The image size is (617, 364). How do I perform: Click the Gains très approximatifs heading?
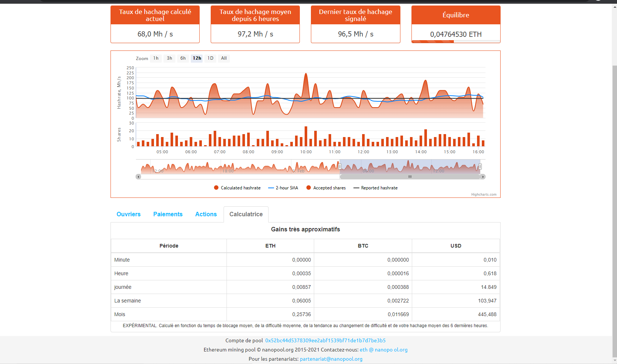click(x=305, y=229)
